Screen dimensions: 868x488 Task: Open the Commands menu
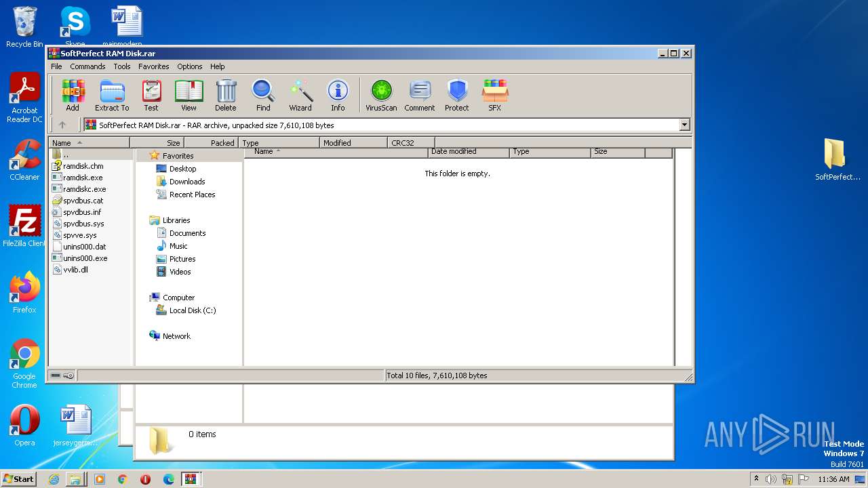87,66
